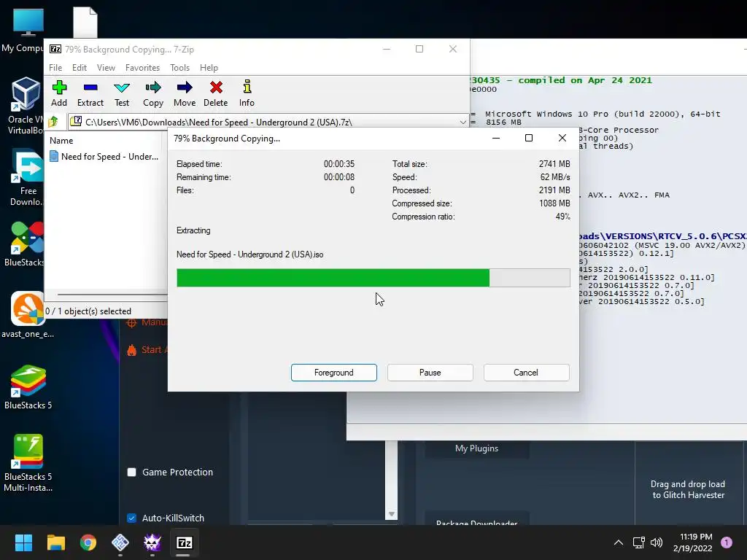Open the File menu in 7-Zip
Screen dimensions: 747x560
pyautogui.click(x=55, y=68)
